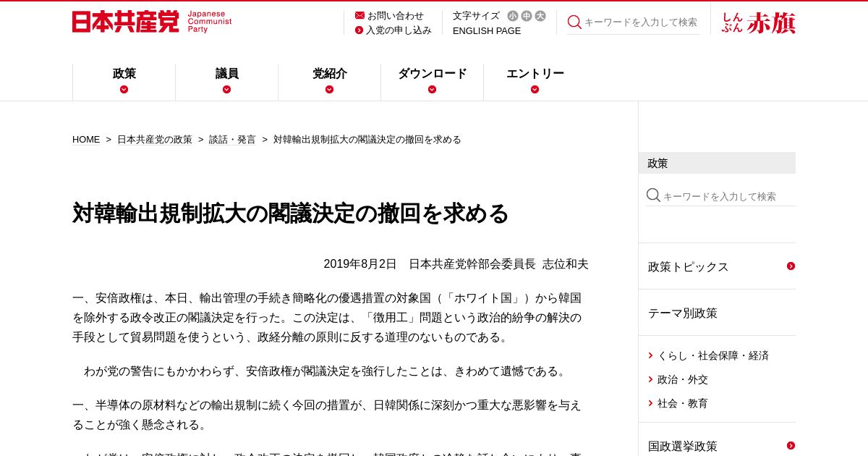The height and width of the screenshot is (456, 868).
Task: Open the 日本共産党 logo homepage link
Action: [x=152, y=22]
